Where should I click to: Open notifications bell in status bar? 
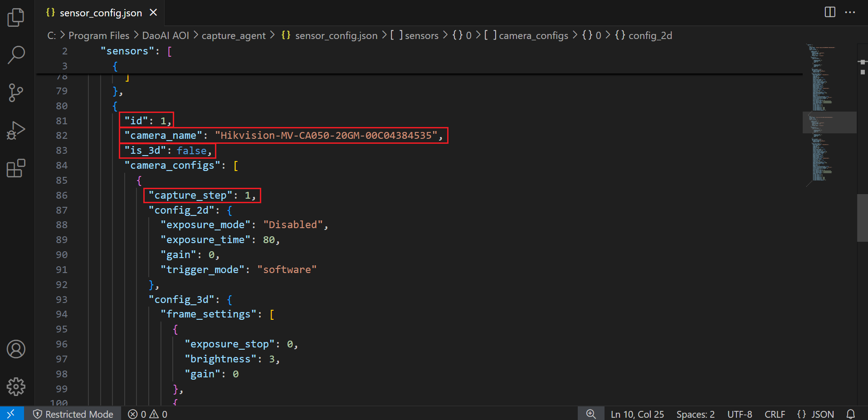[851, 414]
